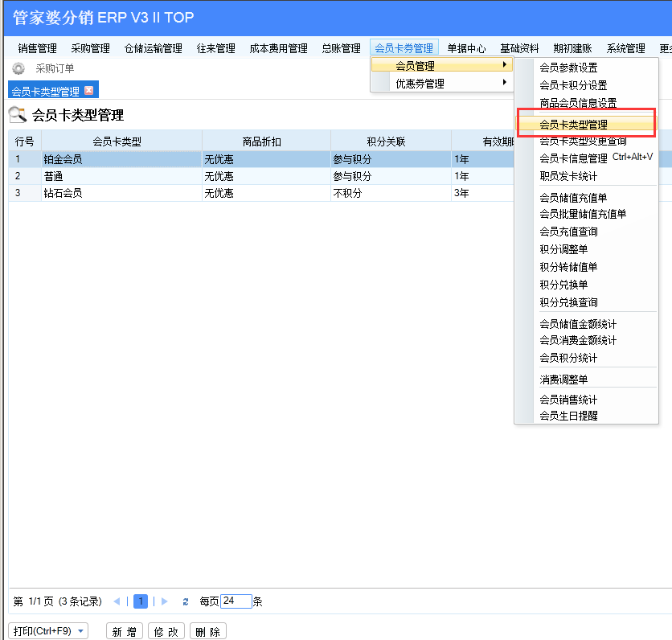Click the 会员卡类型 column header
Image resolution: width=672 pixels, height=640 pixels.
117,142
